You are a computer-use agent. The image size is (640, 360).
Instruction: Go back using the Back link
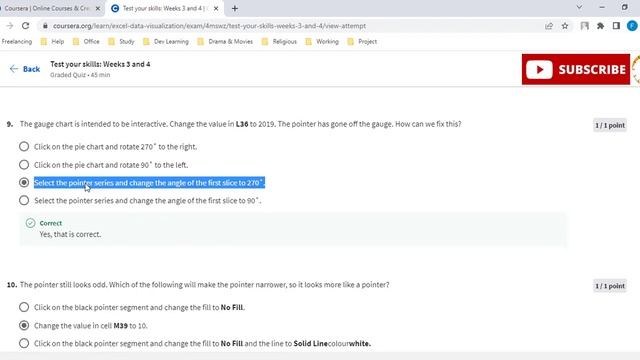pos(25,69)
